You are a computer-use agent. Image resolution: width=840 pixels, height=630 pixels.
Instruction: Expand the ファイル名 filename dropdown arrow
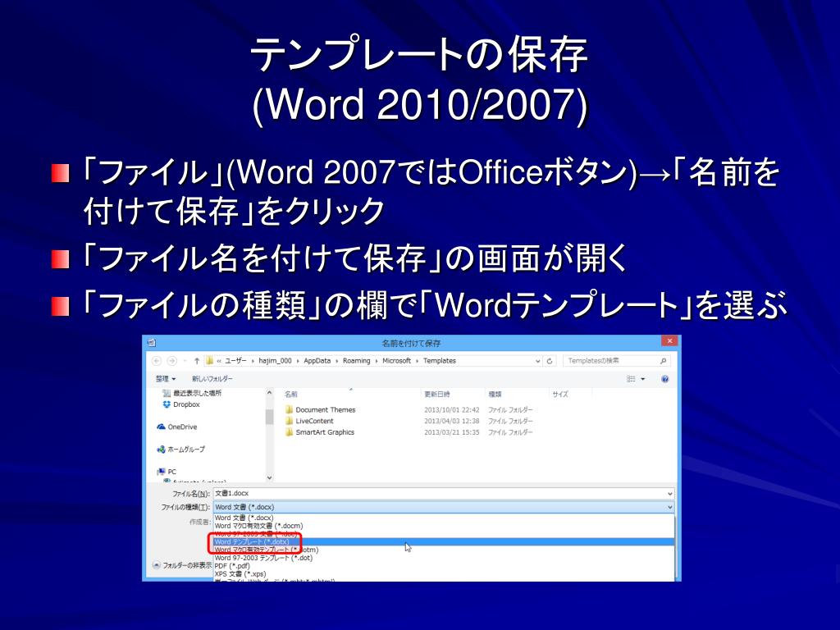click(669, 493)
